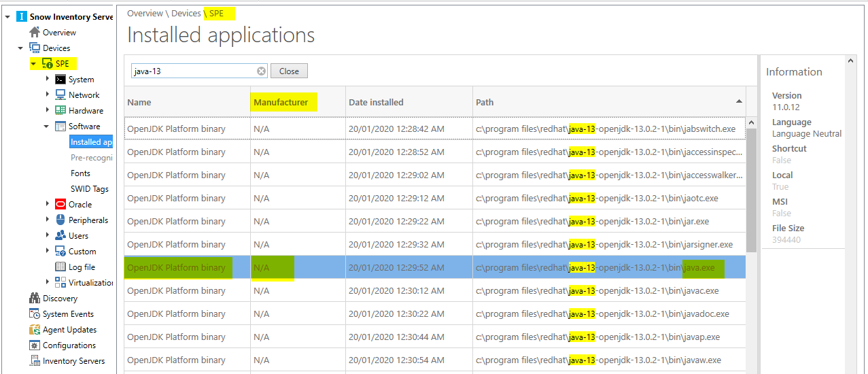Image resolution: width=868 pixels, height=374 pixels.
Task: Expand the Oracle tree node
Action: pos(47,204)
